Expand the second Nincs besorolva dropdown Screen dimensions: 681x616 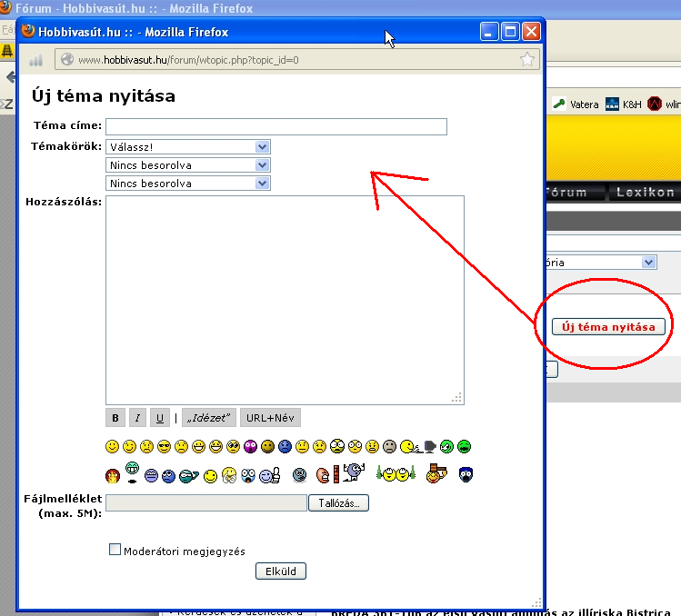coord(188,165)
